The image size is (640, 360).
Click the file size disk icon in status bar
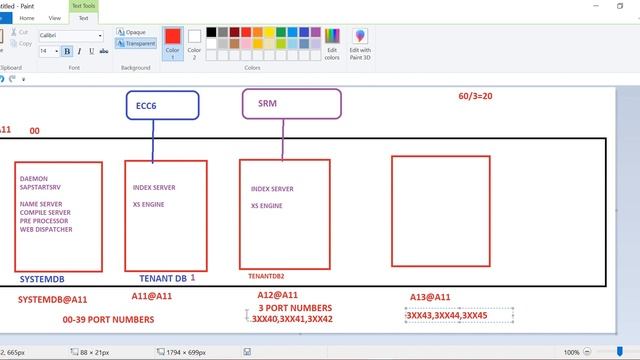[247, 351]
